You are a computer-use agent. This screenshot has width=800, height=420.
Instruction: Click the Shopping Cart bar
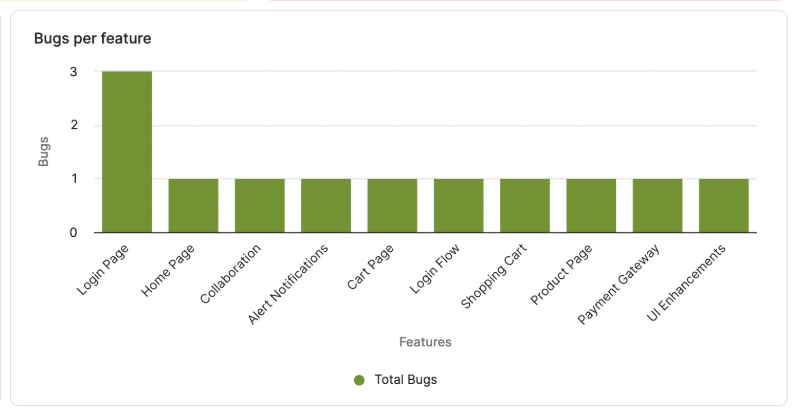click(525, 206)
